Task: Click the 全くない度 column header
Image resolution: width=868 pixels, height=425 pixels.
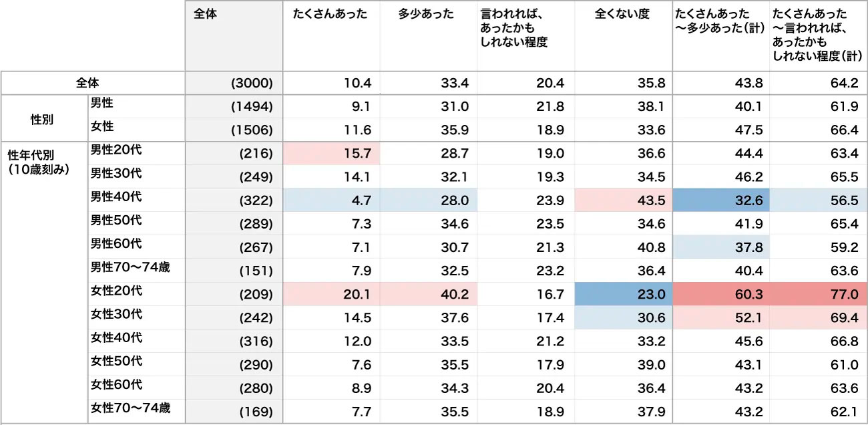Action: coord(622,15)
